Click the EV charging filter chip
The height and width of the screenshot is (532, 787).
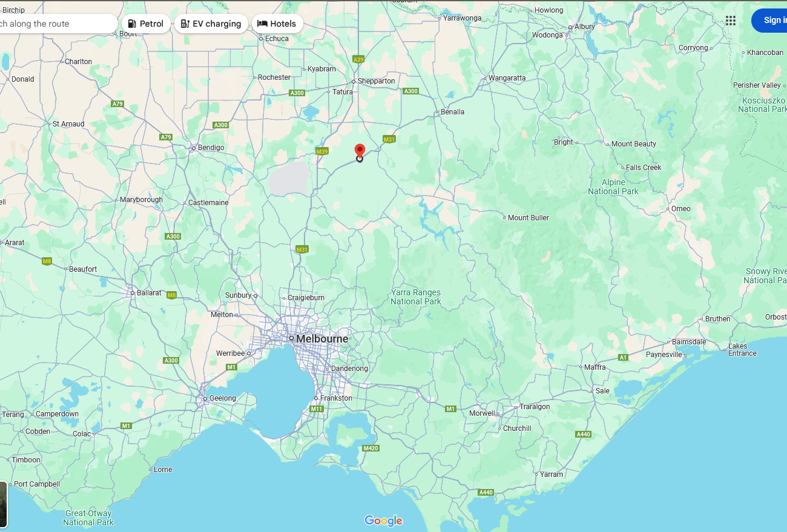click(211, 24)
